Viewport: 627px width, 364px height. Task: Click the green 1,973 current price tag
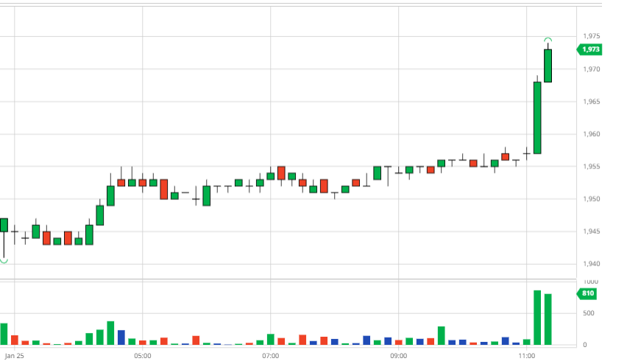coord(589,49)
